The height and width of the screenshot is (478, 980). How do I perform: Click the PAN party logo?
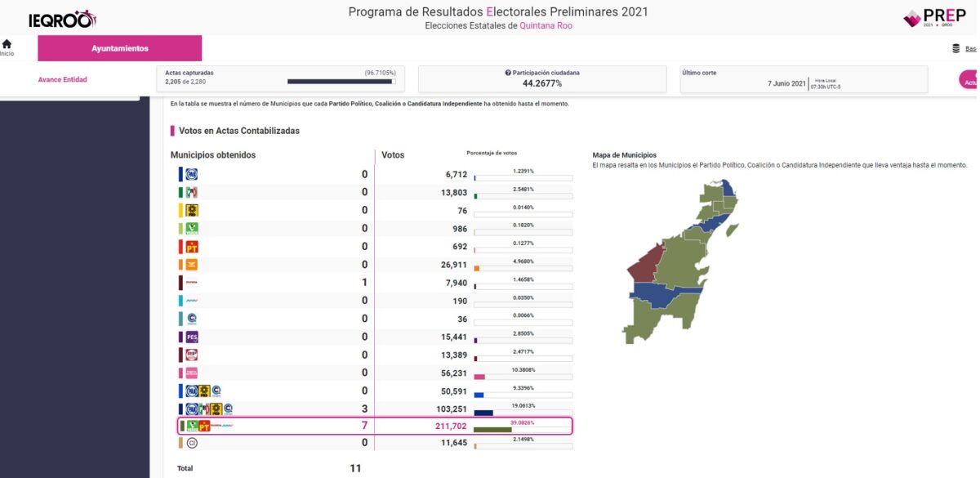point(192,174)
